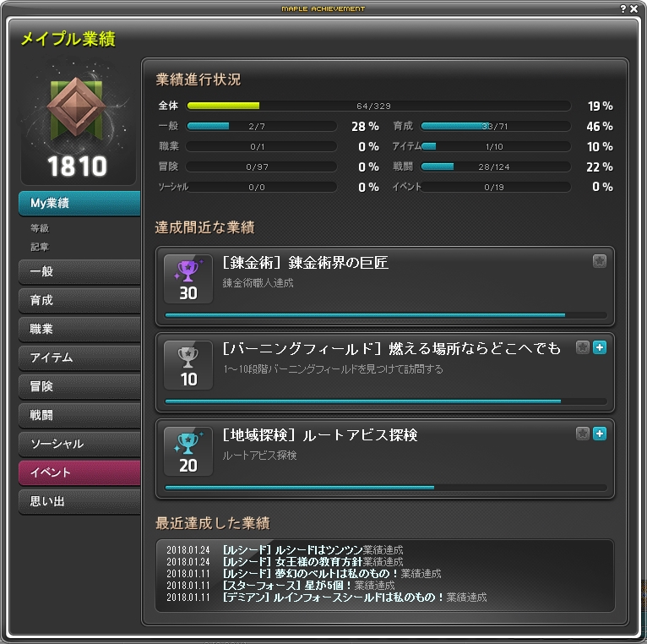Click the 最近達成した業績 section heading
Viewport: 647px width, 644px height.
point(213,523)
